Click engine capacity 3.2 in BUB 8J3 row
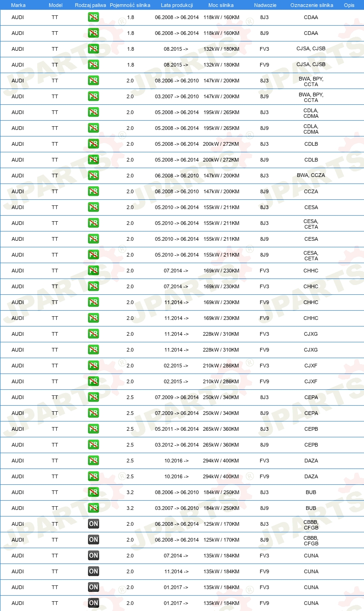The image size is (364, 611). 130,492
